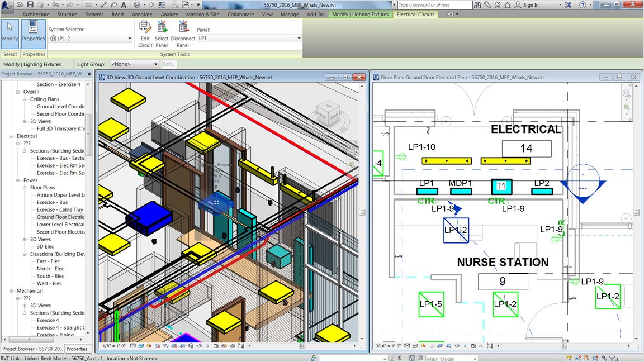Select North - Elec elevation in browser
The width and height of the screenshot is (644, 362).
click(x=50, y=269)
